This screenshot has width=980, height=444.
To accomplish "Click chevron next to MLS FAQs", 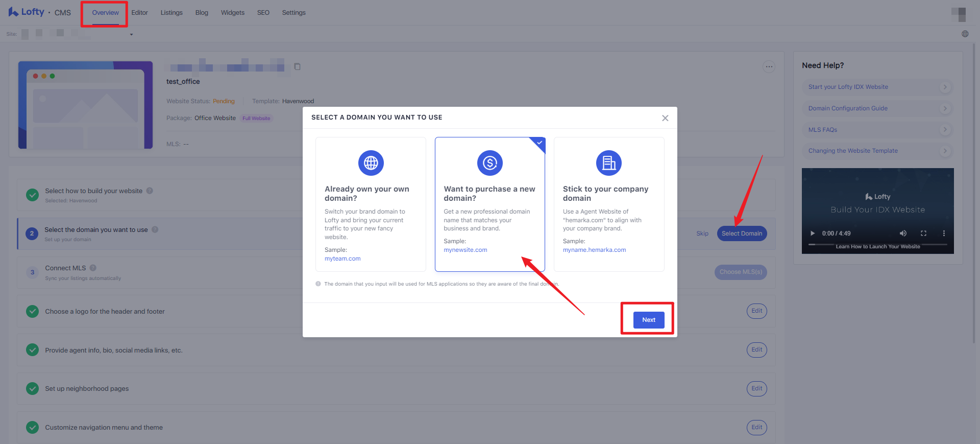I will [x=945, y=130].
